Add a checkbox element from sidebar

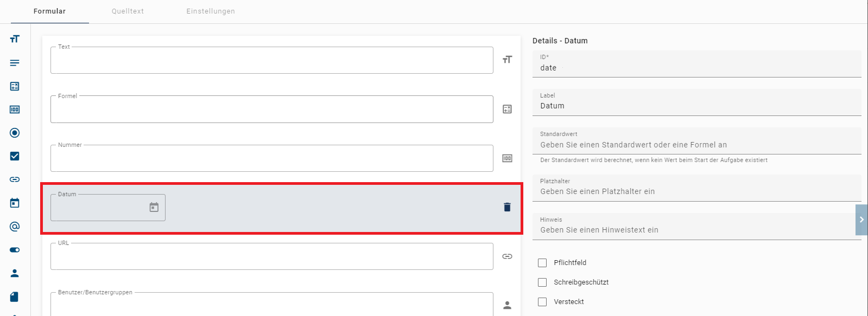15,156
